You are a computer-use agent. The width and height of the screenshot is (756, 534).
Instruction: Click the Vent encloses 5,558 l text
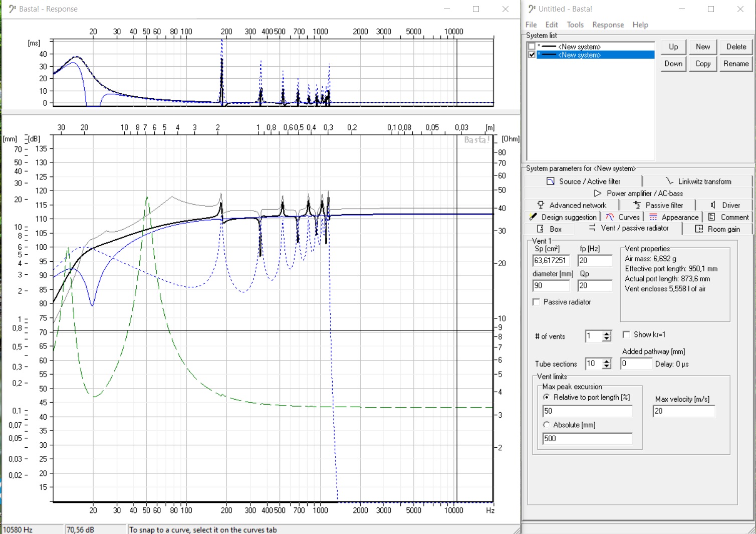tap(665, 289)
